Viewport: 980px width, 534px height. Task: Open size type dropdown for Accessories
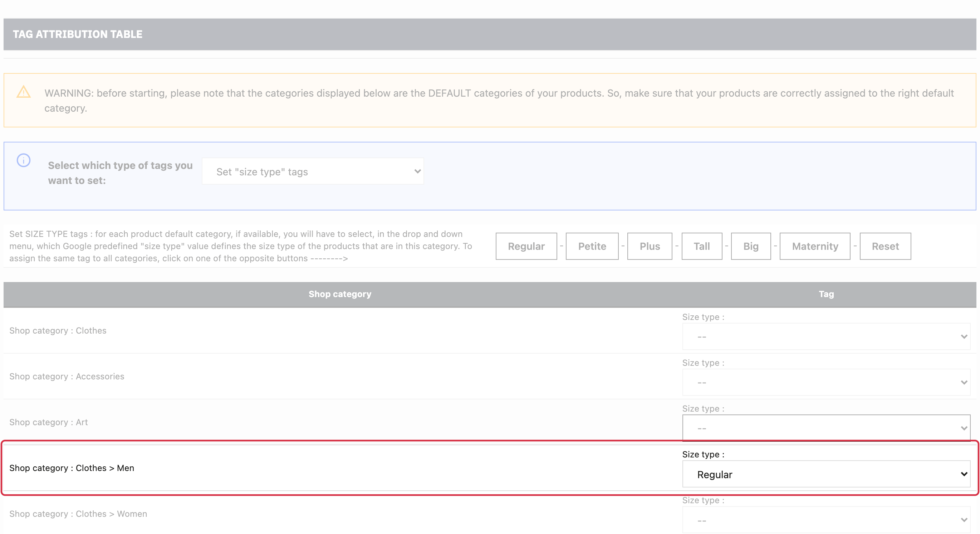[826, 383]
